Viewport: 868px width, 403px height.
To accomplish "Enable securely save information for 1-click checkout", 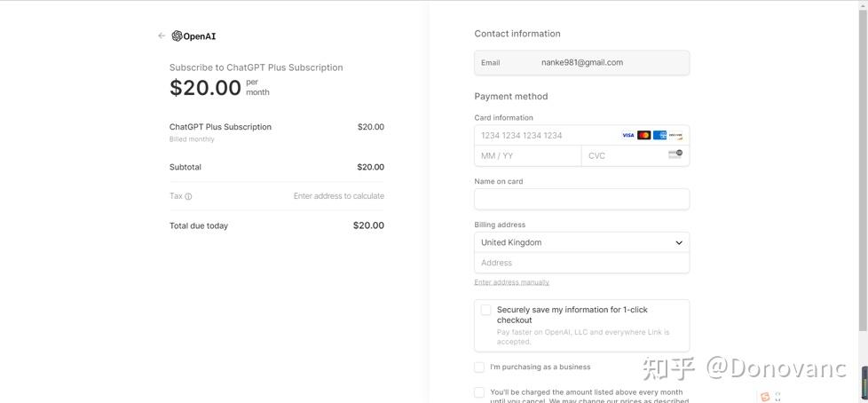I will click(485, 310).
